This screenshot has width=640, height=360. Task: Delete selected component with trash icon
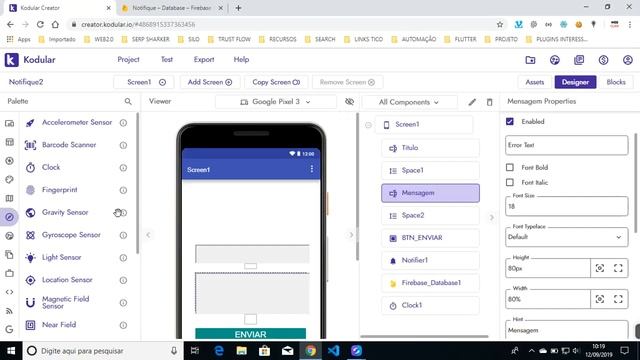pyautogui.click(x=489, y=102)
